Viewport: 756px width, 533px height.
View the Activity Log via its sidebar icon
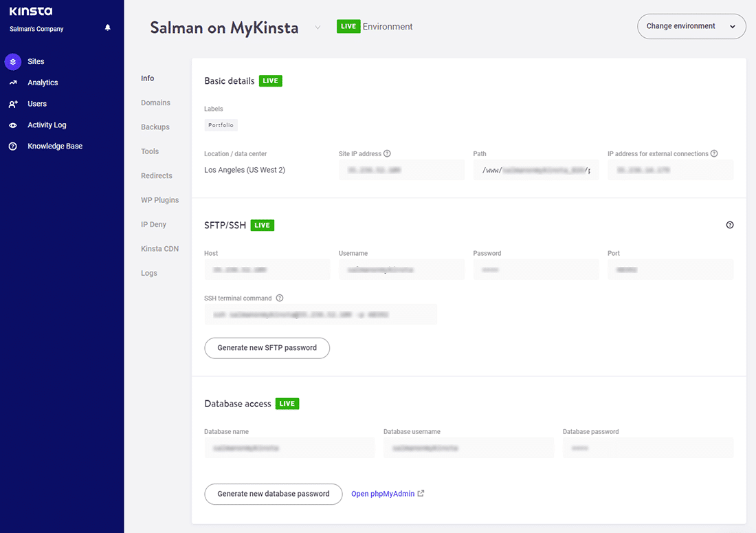click(14, 124)
